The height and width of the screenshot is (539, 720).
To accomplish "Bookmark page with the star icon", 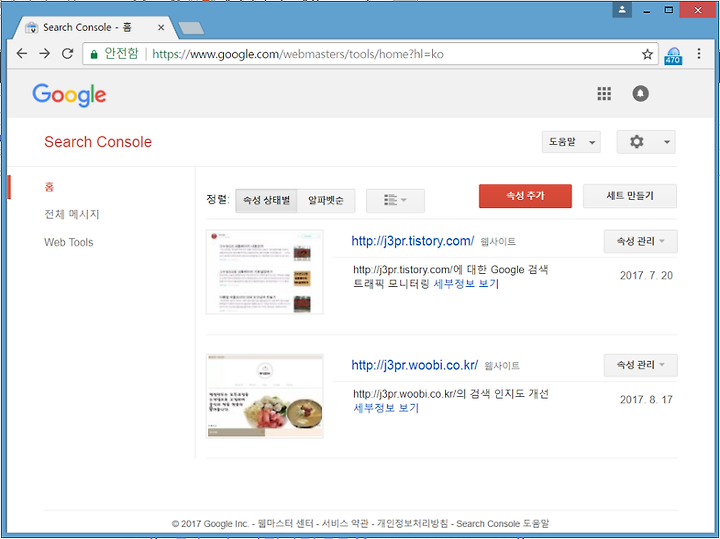I will [647, 54].
